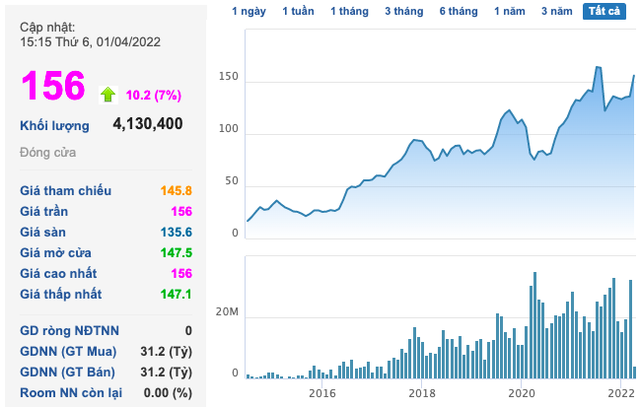Select the '1 năm' time range
Viewport: 640px width, 407px height.
tap(510, 11)
